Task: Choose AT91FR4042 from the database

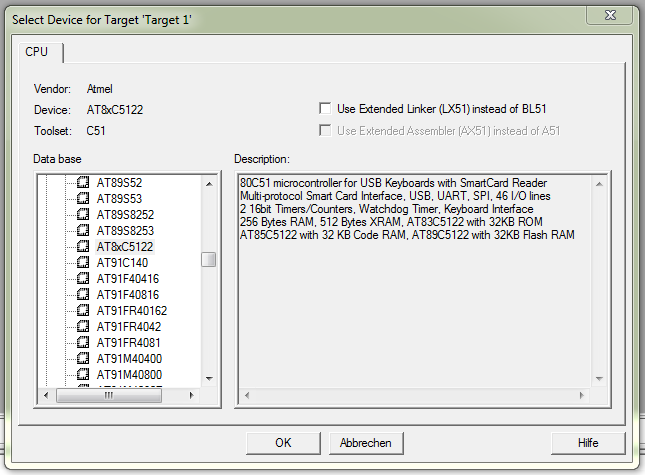Action: click(x=129, y=327)
